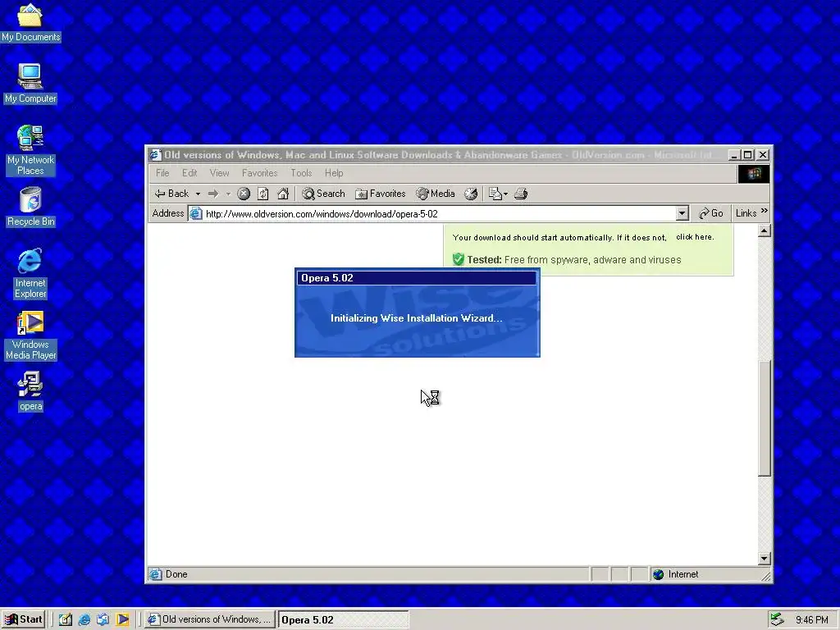
Task: Click the 'click here' download link
Action: tap(694, 237)
